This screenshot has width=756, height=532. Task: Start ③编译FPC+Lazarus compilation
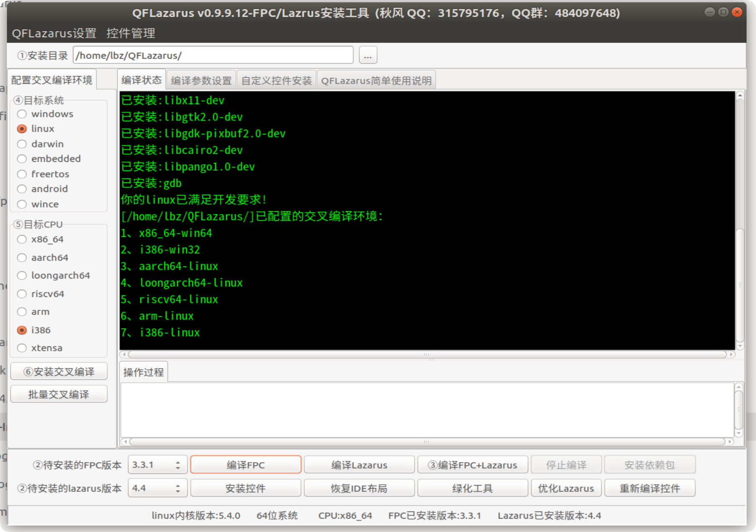click(x=472, y=464)
